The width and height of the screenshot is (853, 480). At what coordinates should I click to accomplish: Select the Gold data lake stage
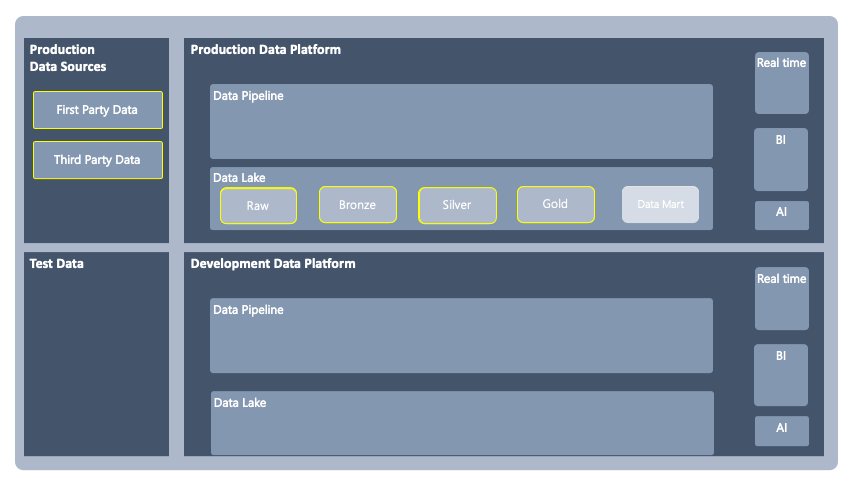pyautogui.click(x=555, y=204)
